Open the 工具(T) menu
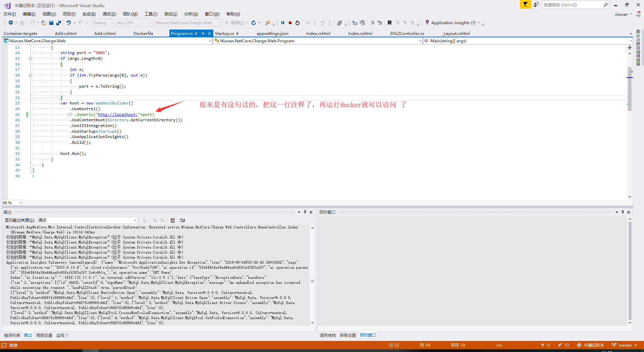Screen dimensions: 644x352 151,14
